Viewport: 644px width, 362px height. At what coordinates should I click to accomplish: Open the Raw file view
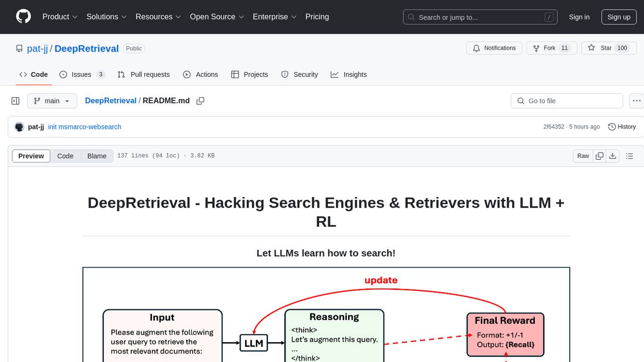tap(583, 156)
